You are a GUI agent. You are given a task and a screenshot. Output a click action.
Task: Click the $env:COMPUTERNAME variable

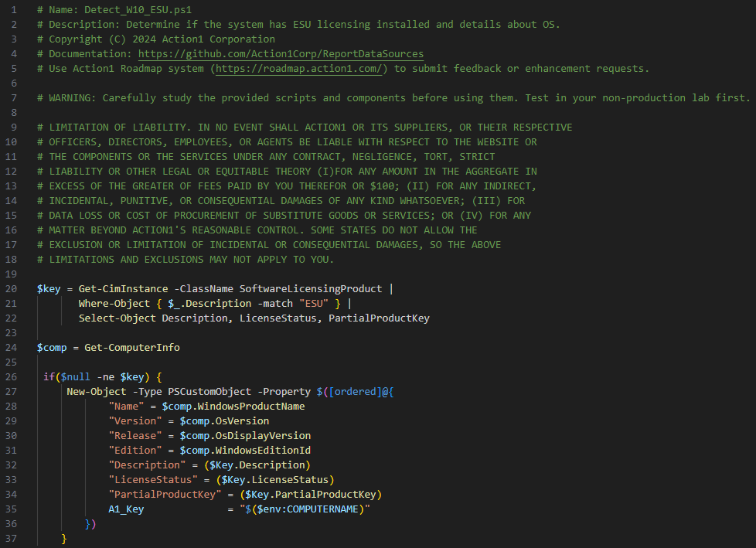317,509
